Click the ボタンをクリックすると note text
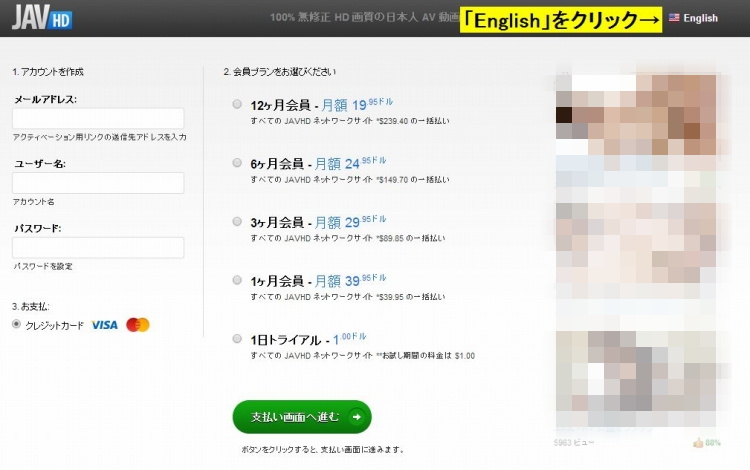 coord(323,449)
